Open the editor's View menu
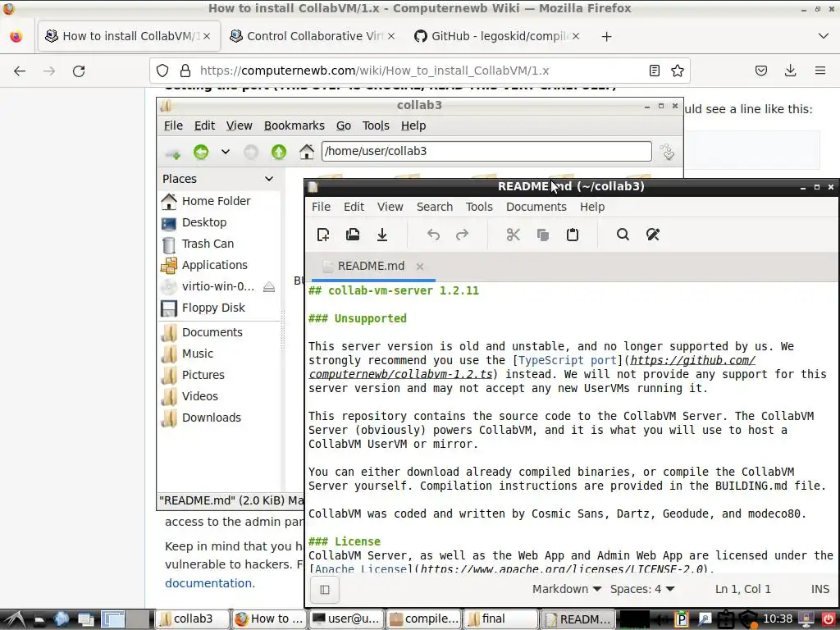This screenshot has width=840, height=630. tap(390, 207)
